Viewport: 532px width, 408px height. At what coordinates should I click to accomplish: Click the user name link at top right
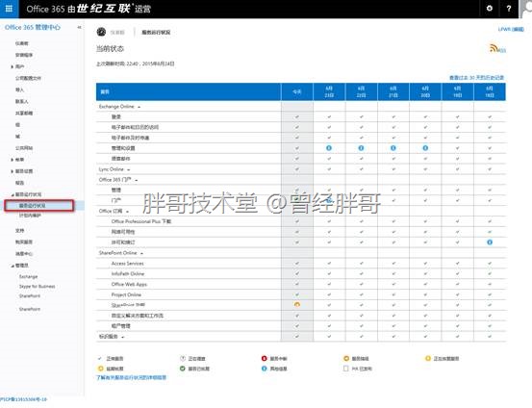pyautogui.click(x=511, y=29)
